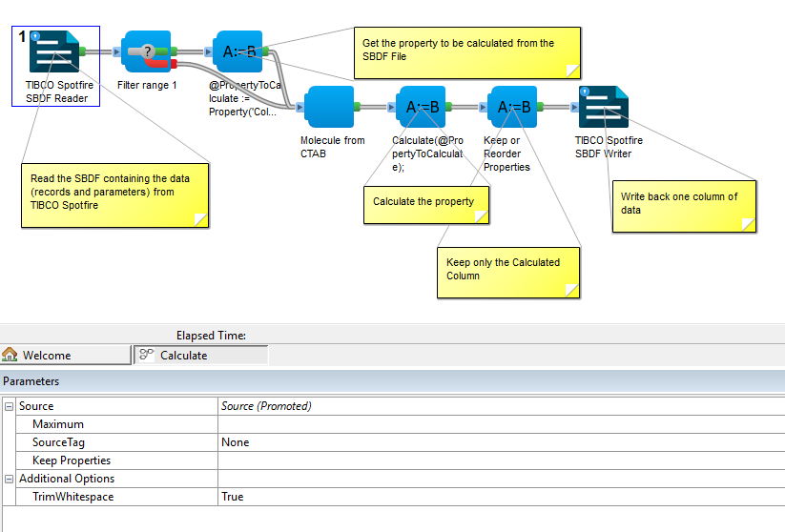This screenshot has width=785, height=532.
Task: Click the 'Read the SBDF containing the data' note
Action: coord(114,195)
